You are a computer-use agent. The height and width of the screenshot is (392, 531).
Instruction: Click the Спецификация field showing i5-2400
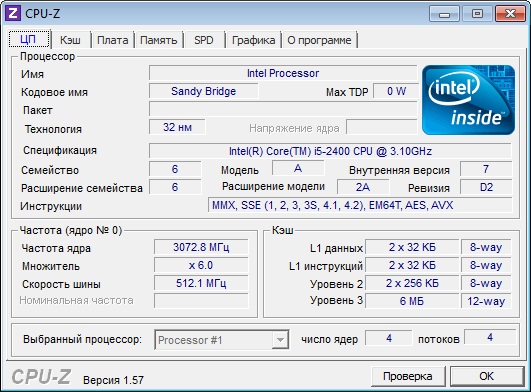pos(330,151)
